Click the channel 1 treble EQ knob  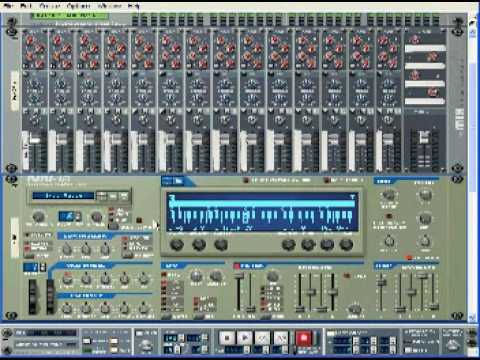click(34, 84)
